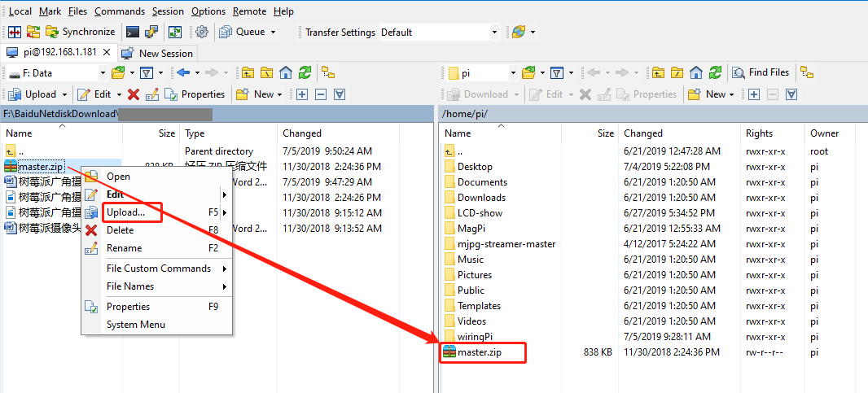Click local select files plus icon
This screenshot has width=868, height=393.
pyautogui.click(x=302, y=94)
